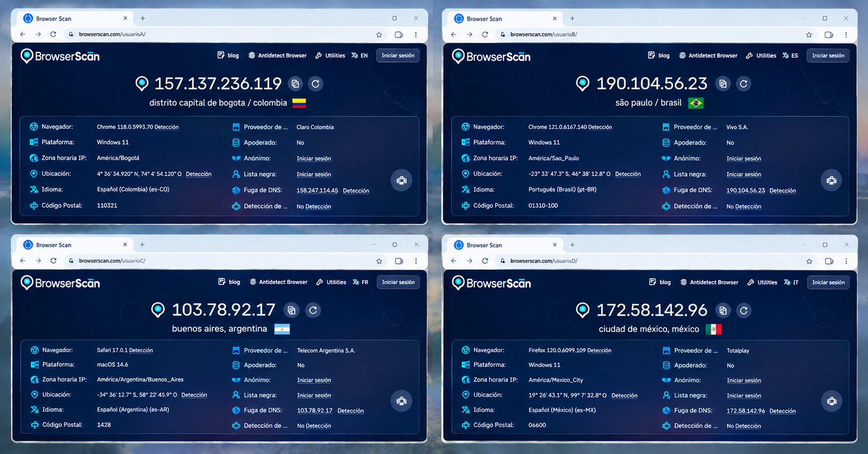
Task: Click Iniciar sesión button in the usuarioD header
Action: (x=828, y=282)
